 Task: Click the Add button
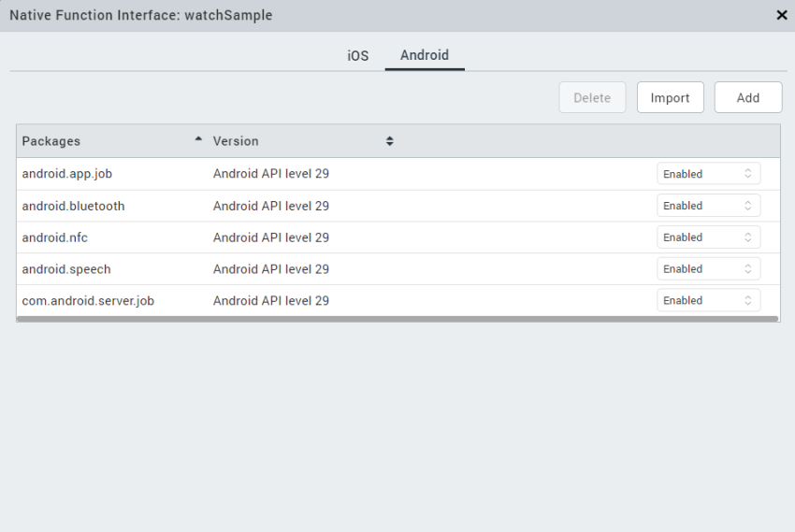(747, 97)
